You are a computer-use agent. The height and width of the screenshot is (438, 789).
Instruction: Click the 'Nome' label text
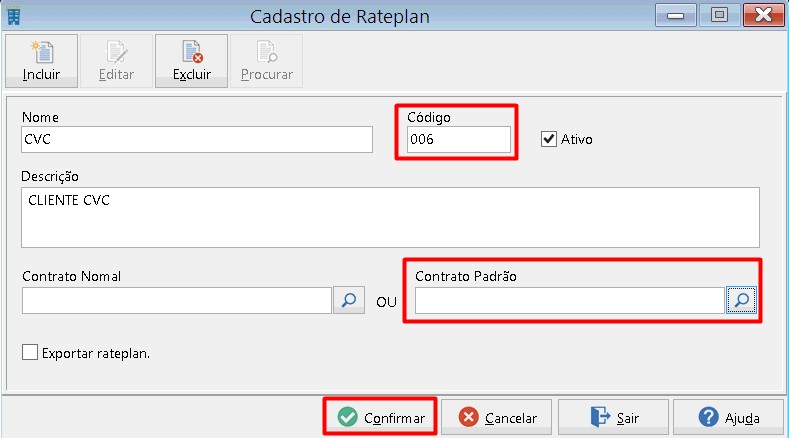coord(40,117)
